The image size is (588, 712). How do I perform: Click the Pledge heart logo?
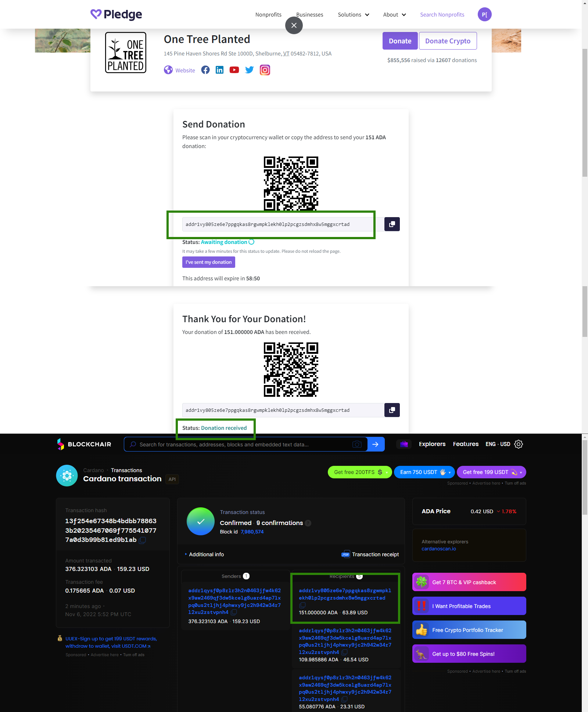[x=116, y=14]
